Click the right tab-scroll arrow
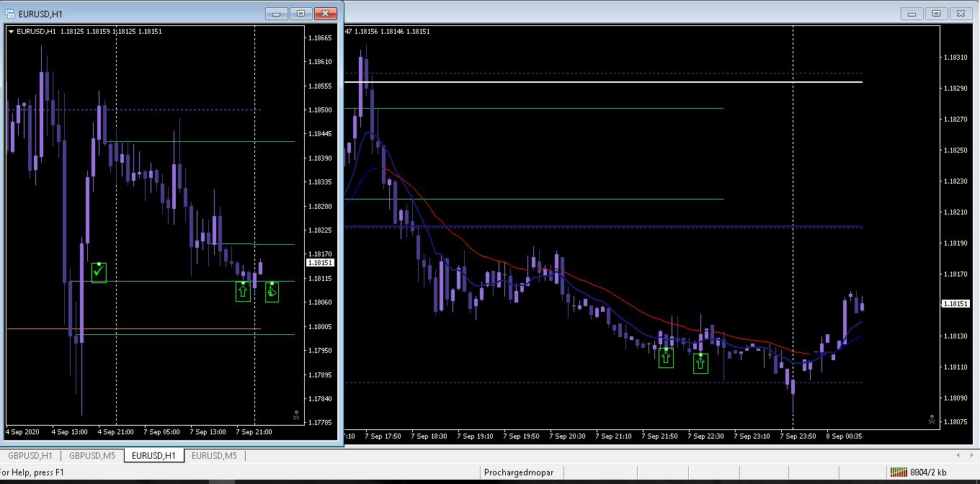 [x=971, y=455]
